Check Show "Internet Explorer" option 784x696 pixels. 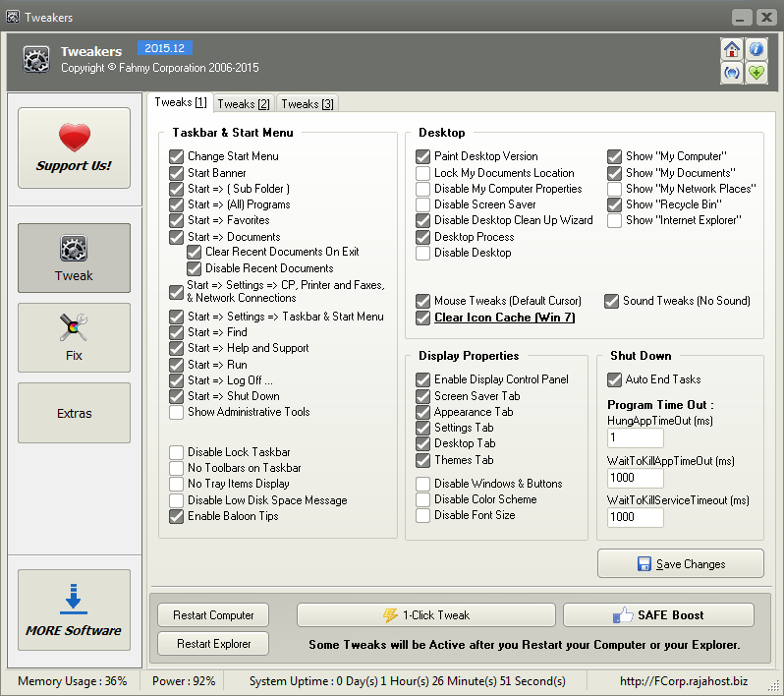pyautogui.click(x=614, y=220)
